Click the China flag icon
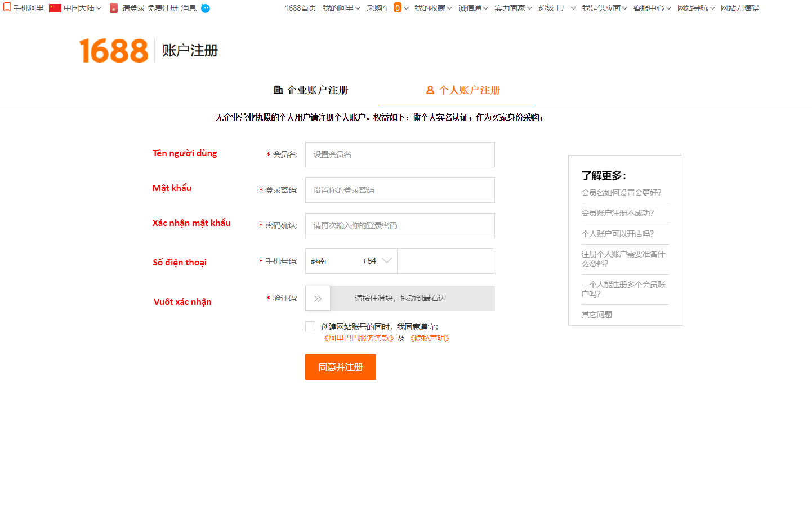Viewport: 812px width, 515px height. (55, 8)
